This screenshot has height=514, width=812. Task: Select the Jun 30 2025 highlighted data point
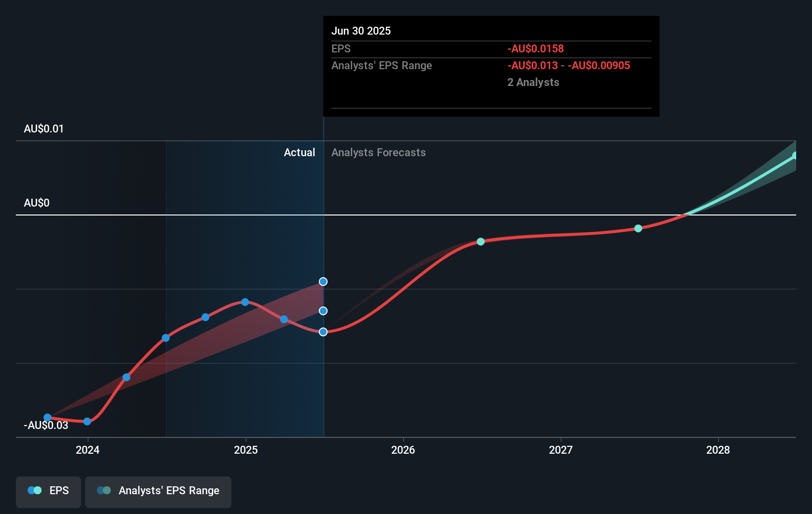[323, 331]
